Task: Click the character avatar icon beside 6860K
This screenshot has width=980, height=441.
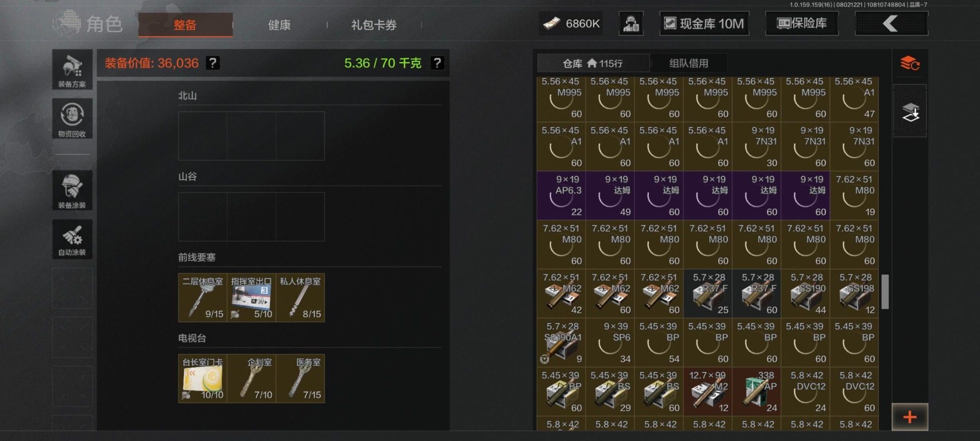Action: (631, 23)
